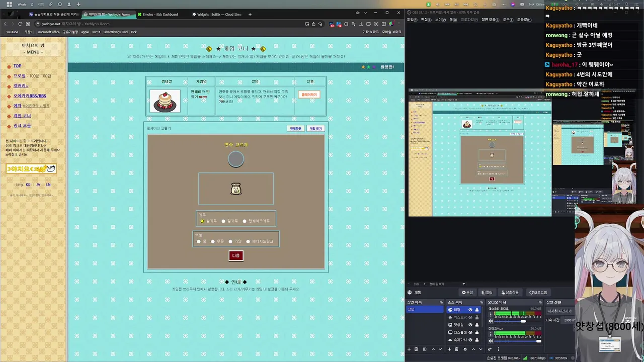Open the Kick bookmark
644x362 pixels.
tap(134, 32)
